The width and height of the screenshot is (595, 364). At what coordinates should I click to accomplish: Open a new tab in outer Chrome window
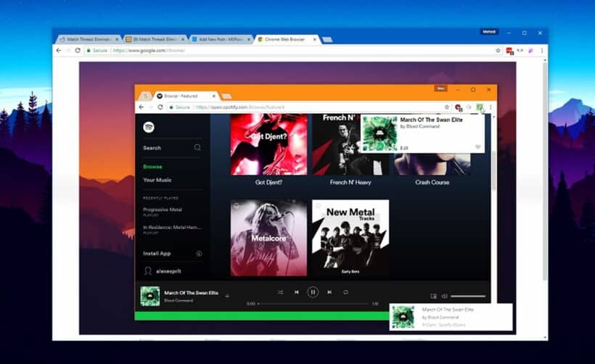pos(327,39)
